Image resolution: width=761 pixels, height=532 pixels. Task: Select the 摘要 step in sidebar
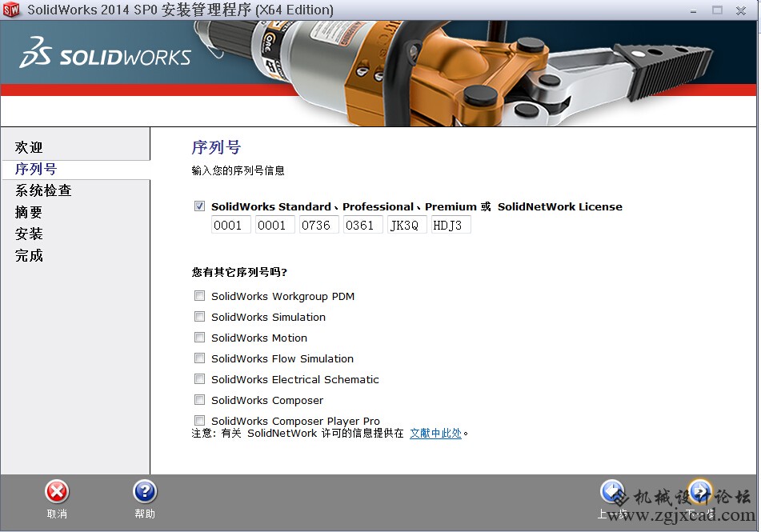[x=29, y=212]
